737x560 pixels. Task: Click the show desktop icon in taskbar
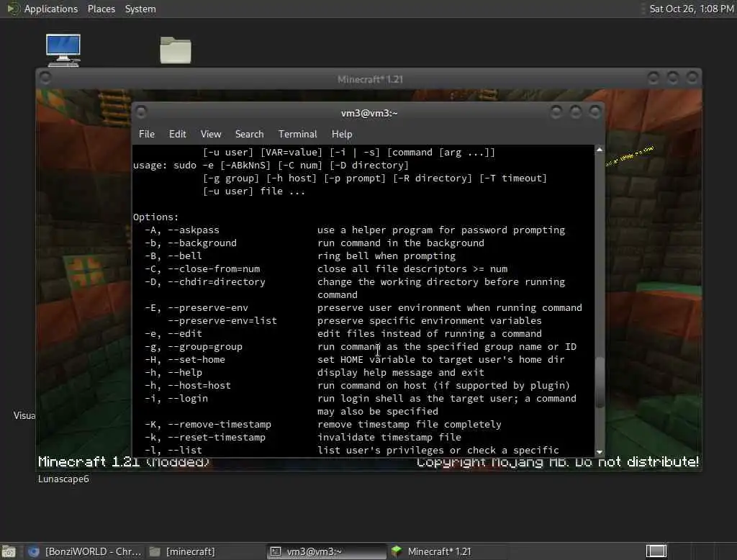click(x=9, y=551)
